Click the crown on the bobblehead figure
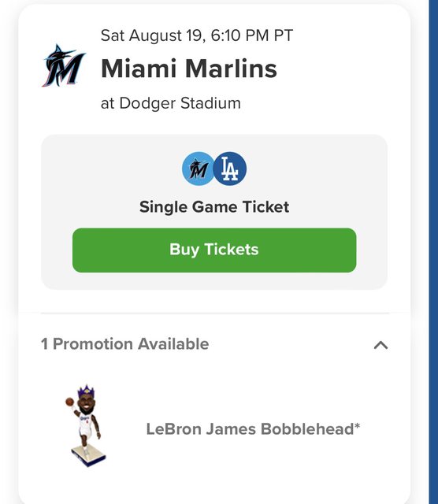This screenshot has width=438, height=504. click(86, 391)
